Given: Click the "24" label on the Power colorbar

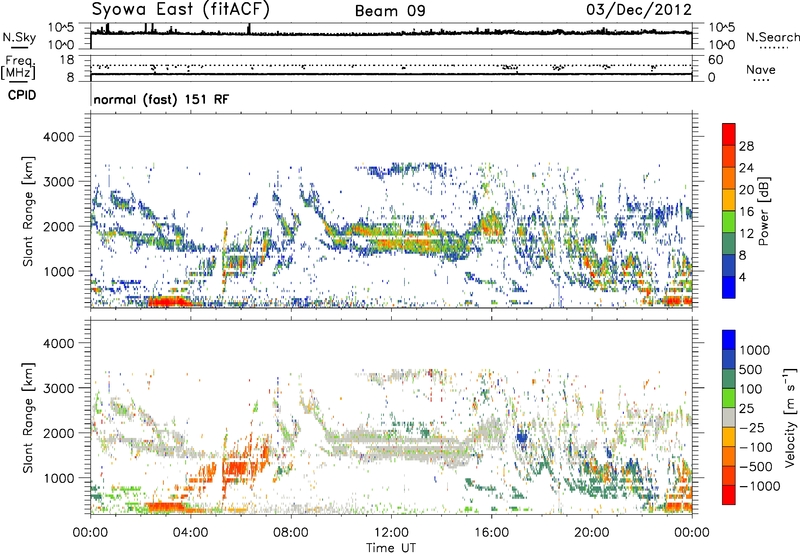Looking at the screenshot, I should point(746,168).
